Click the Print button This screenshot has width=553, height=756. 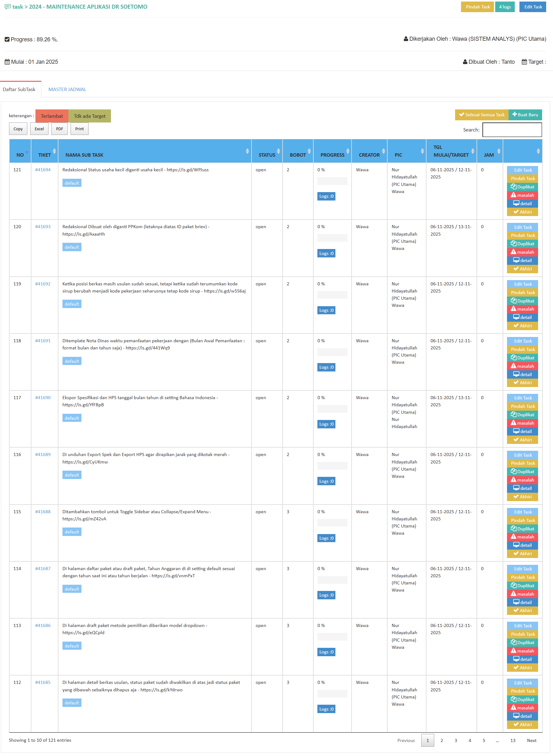[80, 129]
